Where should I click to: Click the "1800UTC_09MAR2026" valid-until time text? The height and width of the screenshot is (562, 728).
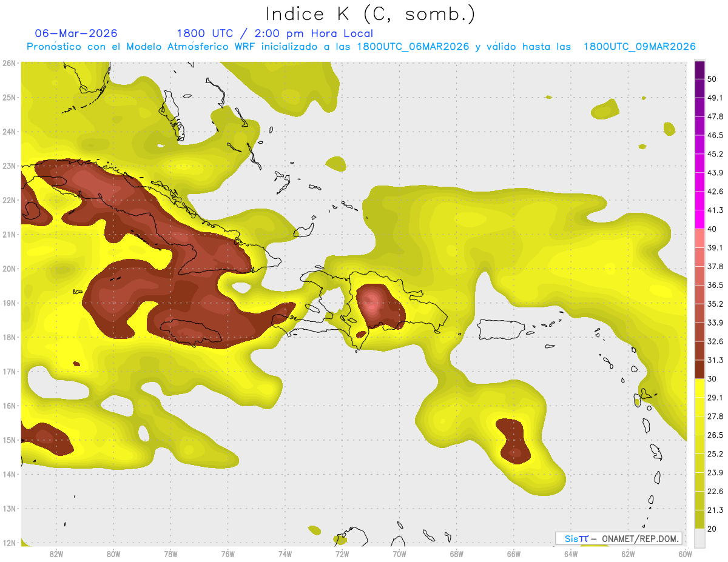(639, 47)
